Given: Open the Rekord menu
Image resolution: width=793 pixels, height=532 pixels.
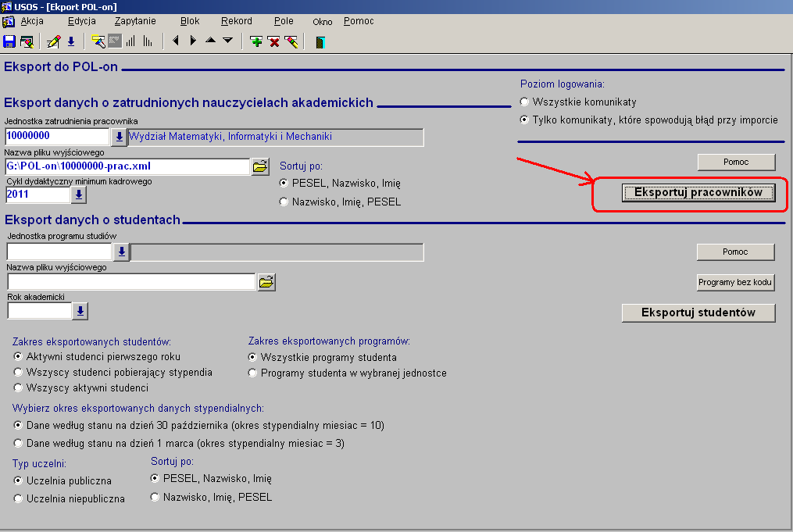Looking at the screenshot, I should pyautogui.click(x=236, y=21).
